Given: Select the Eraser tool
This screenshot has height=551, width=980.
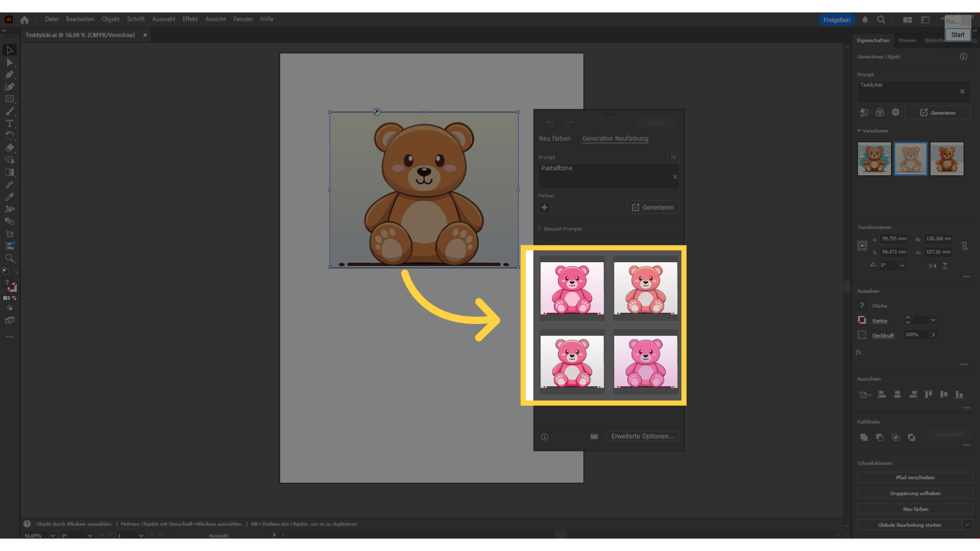Looking at the screenshot, I should pyautogui.click(x=10, y=148).
